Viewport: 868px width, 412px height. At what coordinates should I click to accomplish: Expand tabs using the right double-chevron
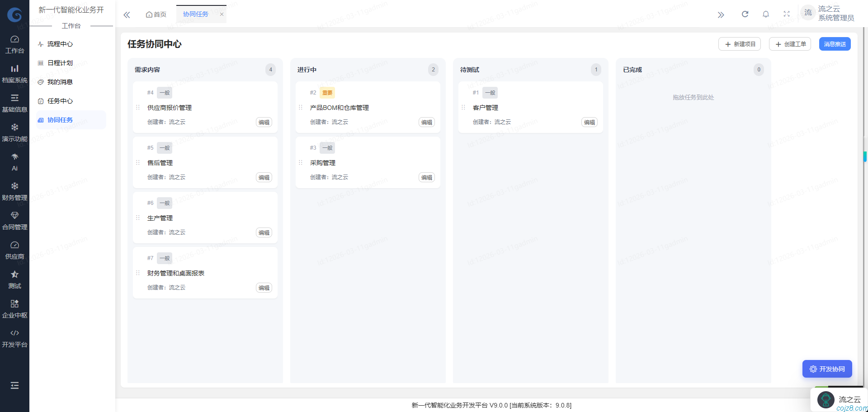point(721,14)
